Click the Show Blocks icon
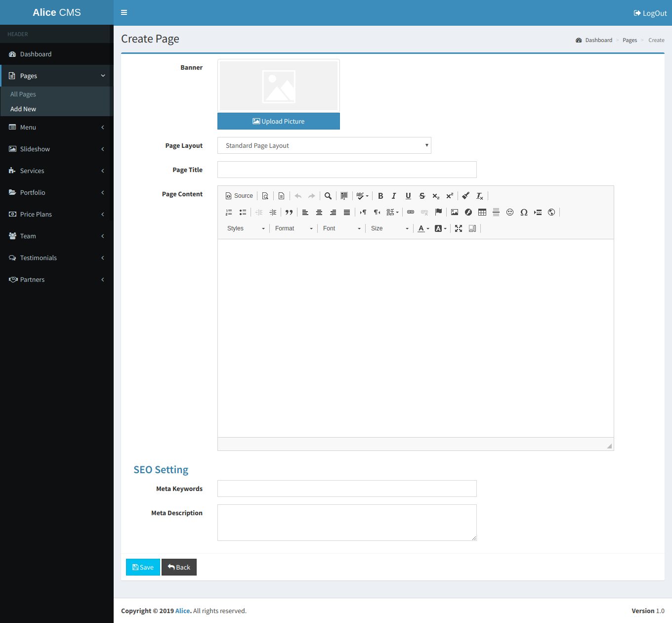Viewport: 672px width, 623px height. 472,228
